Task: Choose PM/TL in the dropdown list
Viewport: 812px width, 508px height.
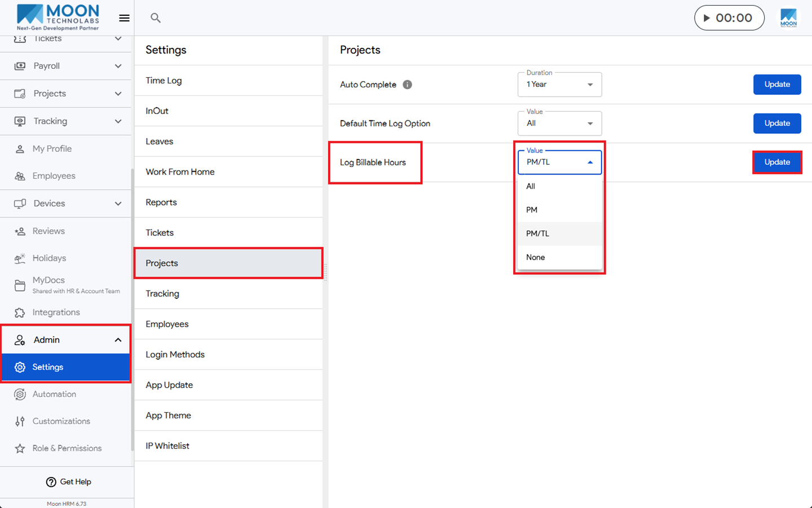Action: coord(559,234)
